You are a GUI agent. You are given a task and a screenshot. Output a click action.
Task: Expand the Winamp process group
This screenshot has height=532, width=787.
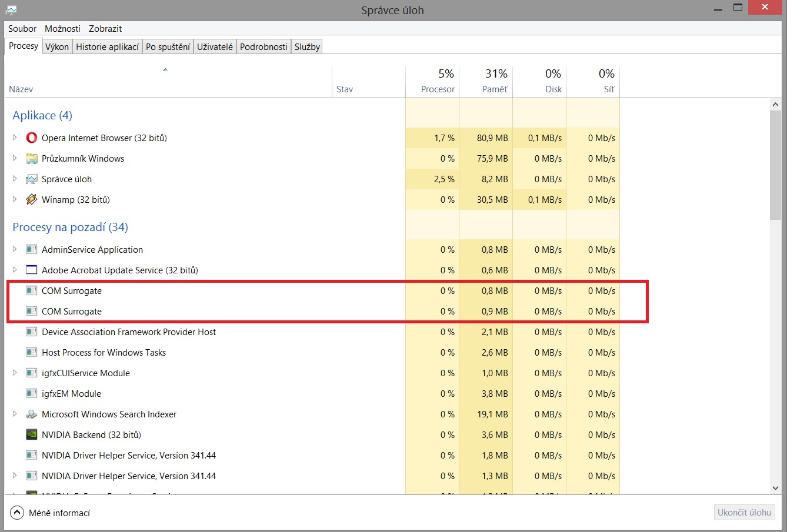click(15, 199)
